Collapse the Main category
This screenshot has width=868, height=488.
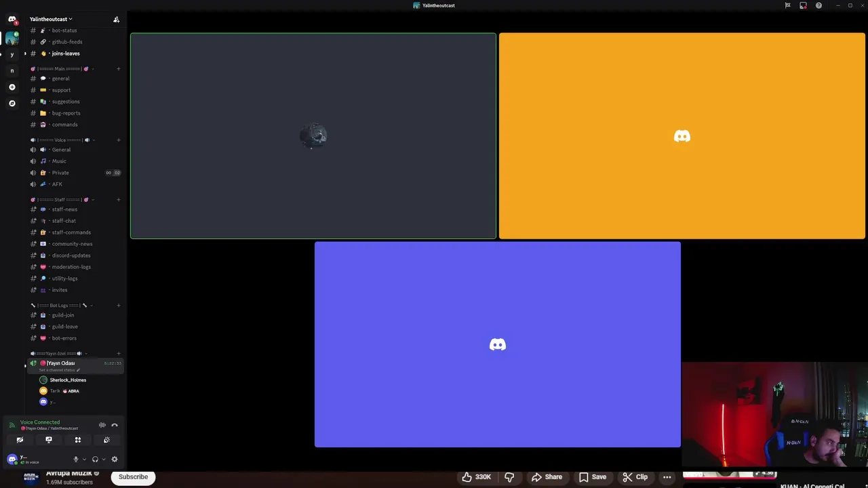click(62, 68)
